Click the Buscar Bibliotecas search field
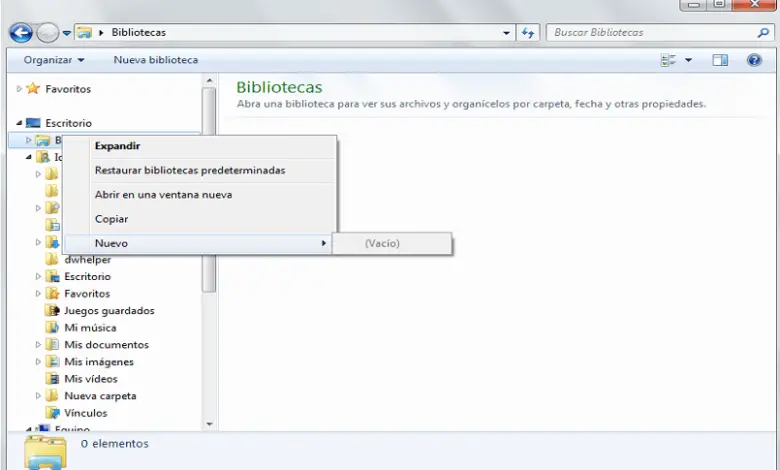Viewport: 780px width, 470px height. pos(652,33)
